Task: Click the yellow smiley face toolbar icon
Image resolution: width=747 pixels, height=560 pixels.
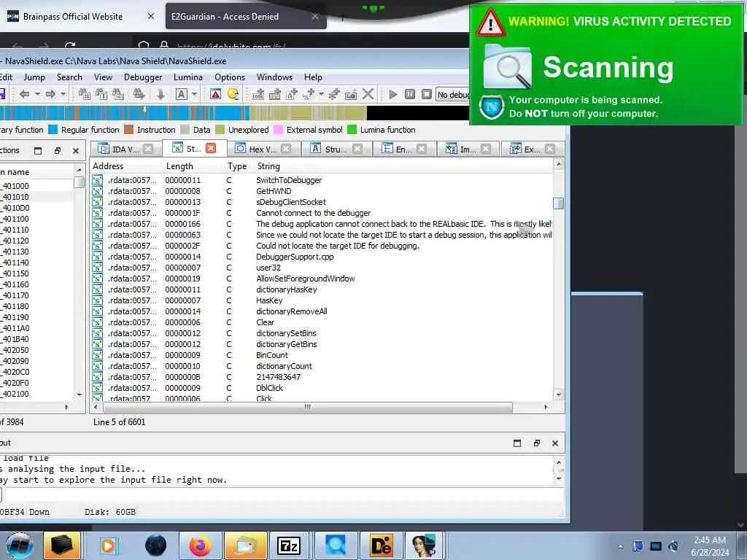Action: coord(233,94)
